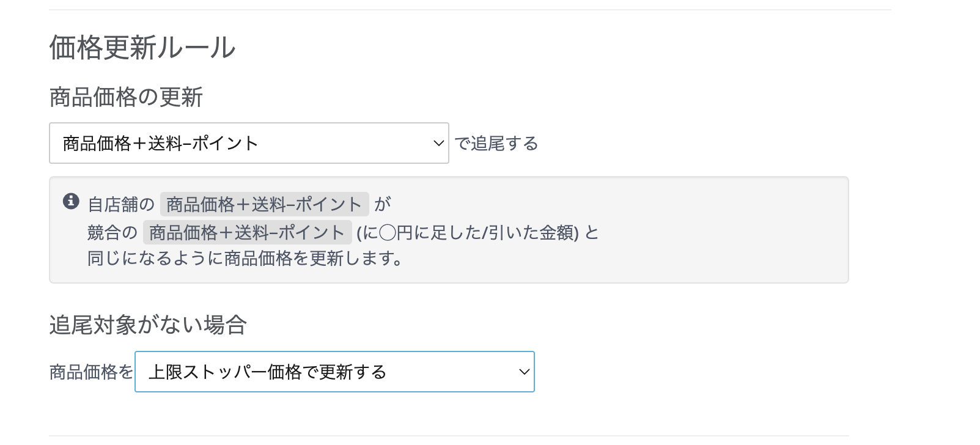
Task: Click the highlighted tag after 自店舗の
Action: click(x=264, y=204)
